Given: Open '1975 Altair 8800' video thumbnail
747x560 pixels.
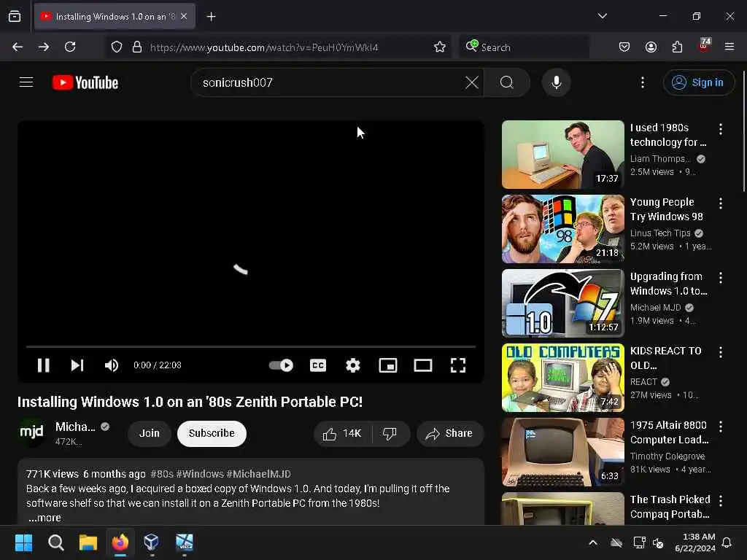Looking at the screenshot, I should pos(562,452).
